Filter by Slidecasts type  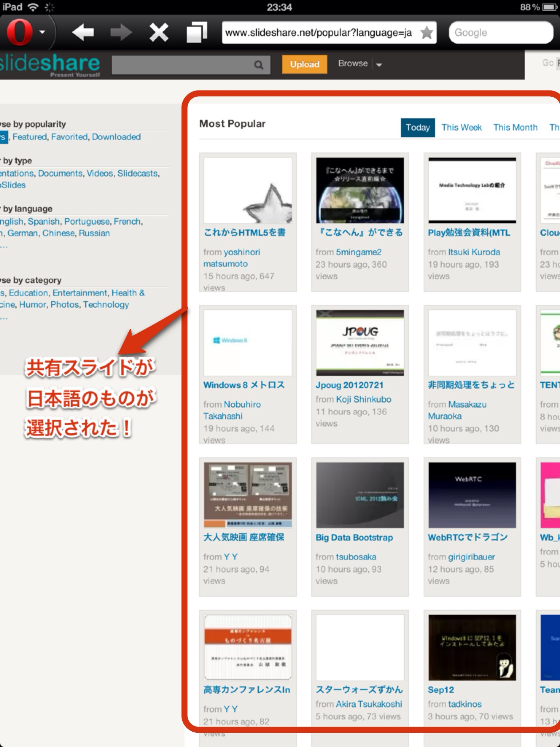coord(137,173)
